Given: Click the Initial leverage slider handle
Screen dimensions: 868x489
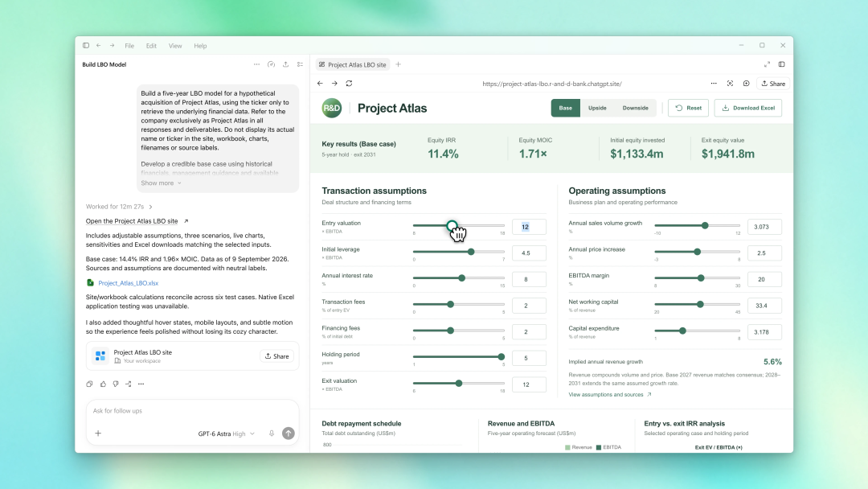Looking at the screenshot, I should pos(471,252).
